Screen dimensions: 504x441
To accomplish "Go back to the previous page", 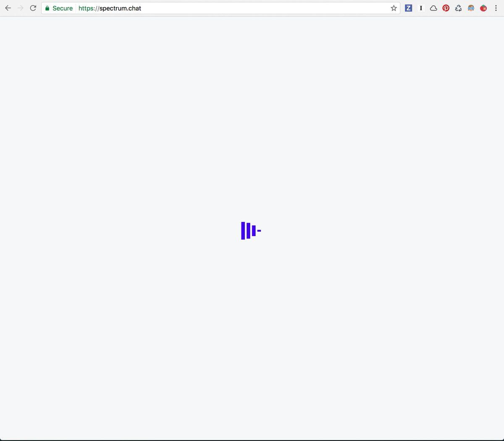I will tap(8, 8).
